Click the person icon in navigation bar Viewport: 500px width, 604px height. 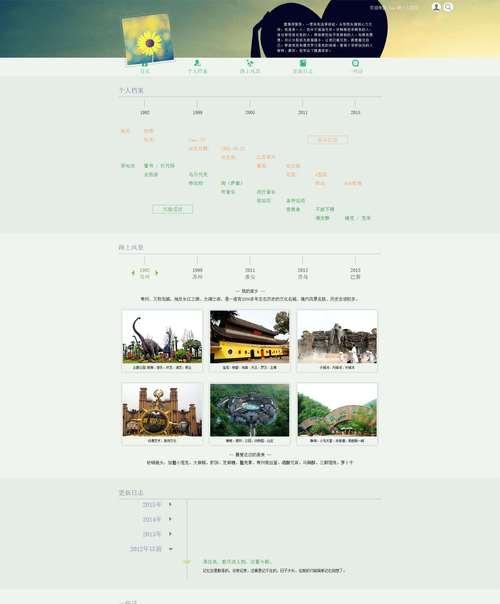click(197, 63)
